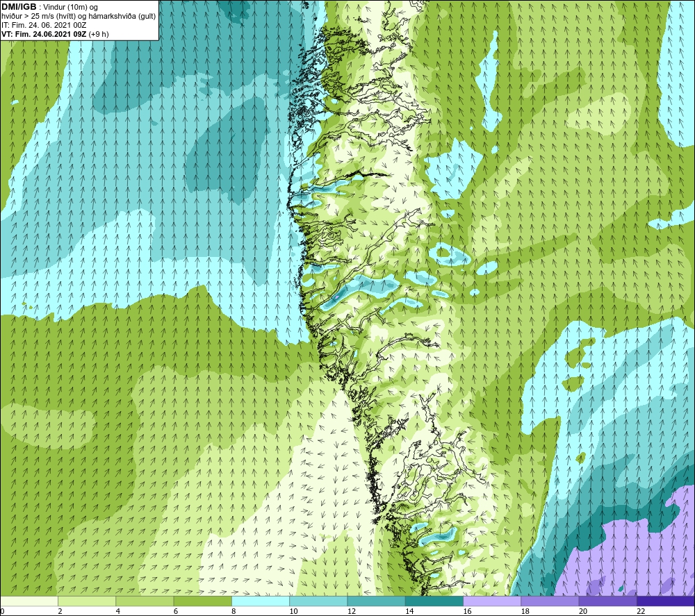Viewport: 695px width, 616px height.
Task: Click the dark indigo 22+ m/s color swatch
Action: coord(666,601)
